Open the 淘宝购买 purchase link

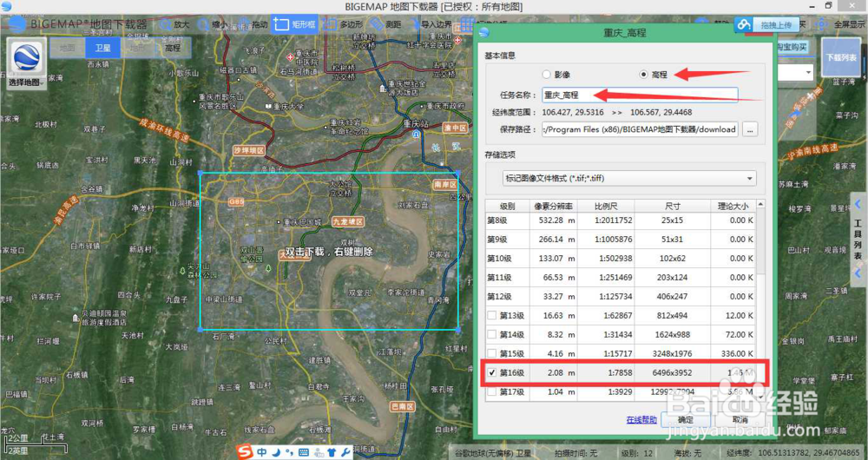(x=792, y=48)
